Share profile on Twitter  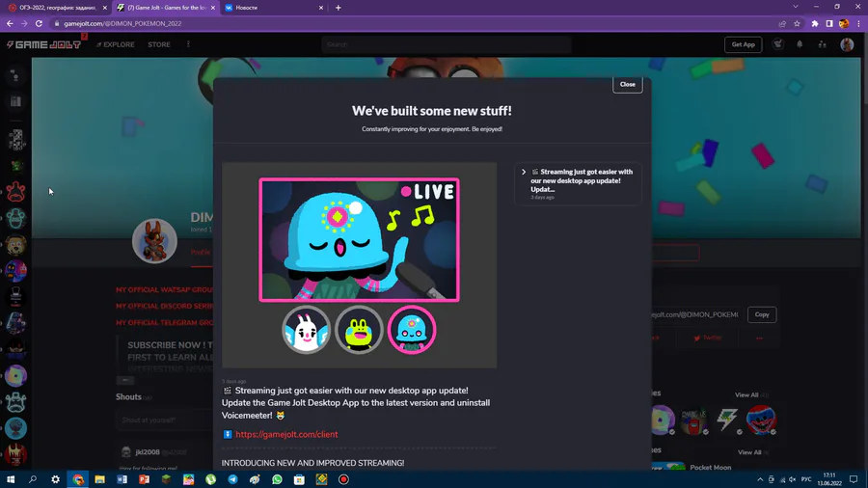tap(708, 338)
